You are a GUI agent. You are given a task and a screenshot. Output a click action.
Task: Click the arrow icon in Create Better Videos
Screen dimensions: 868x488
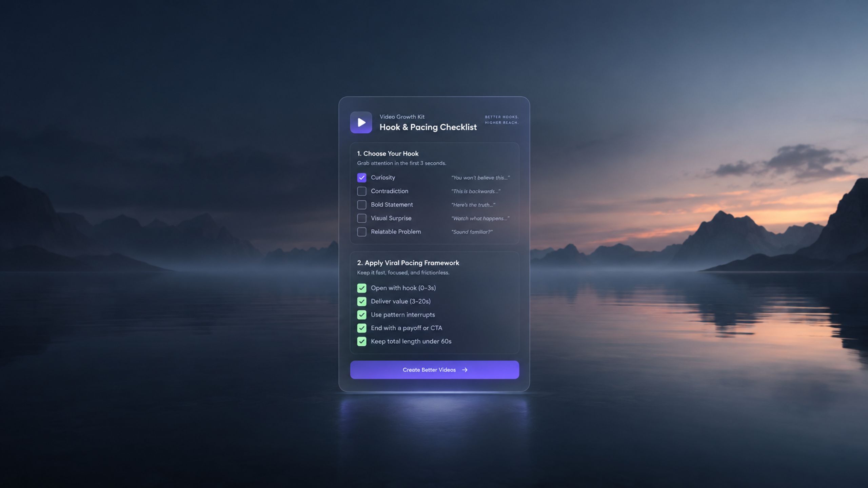[465, 370]
